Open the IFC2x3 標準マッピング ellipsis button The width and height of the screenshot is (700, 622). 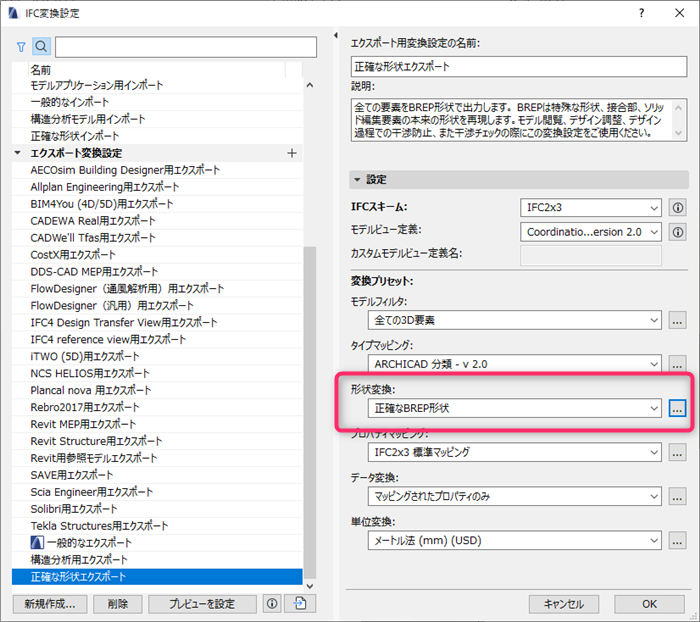[x=677, y=452]
